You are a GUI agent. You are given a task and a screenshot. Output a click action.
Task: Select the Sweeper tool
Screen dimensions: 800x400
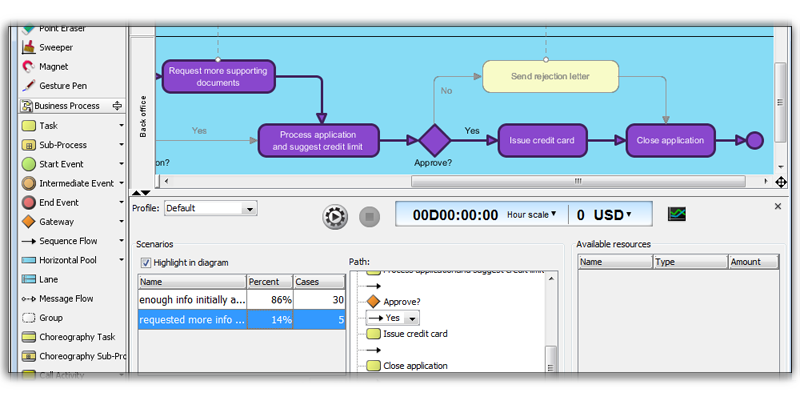(x=47, y=47)
